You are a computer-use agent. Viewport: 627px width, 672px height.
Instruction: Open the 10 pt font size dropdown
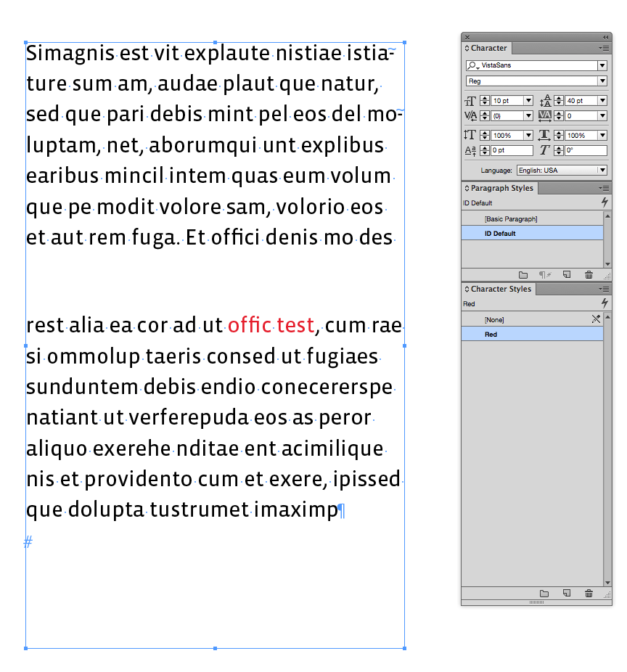(x=528, y=101)
